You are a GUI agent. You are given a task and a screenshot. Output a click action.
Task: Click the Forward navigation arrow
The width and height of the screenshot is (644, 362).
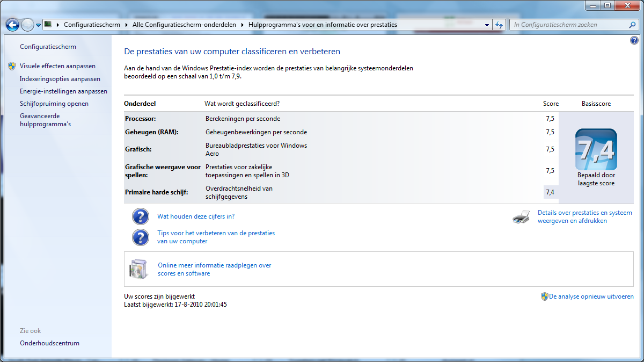tap(27, 25)
